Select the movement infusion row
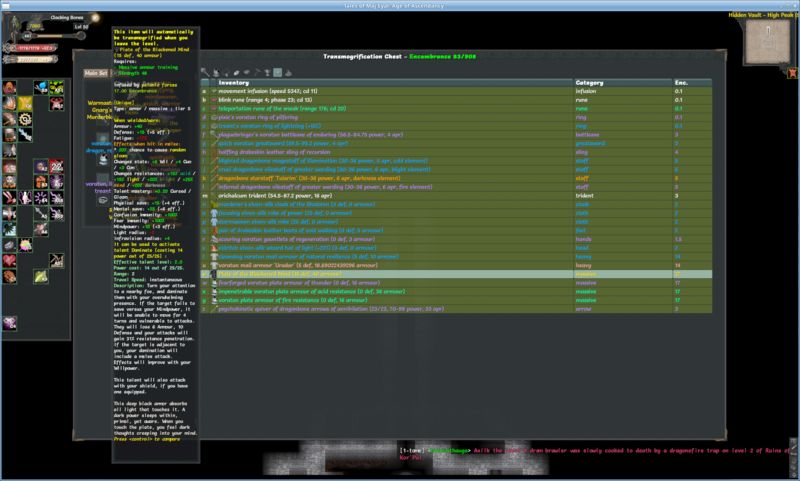This screenshot has height=481, width=800. point(456,91)
